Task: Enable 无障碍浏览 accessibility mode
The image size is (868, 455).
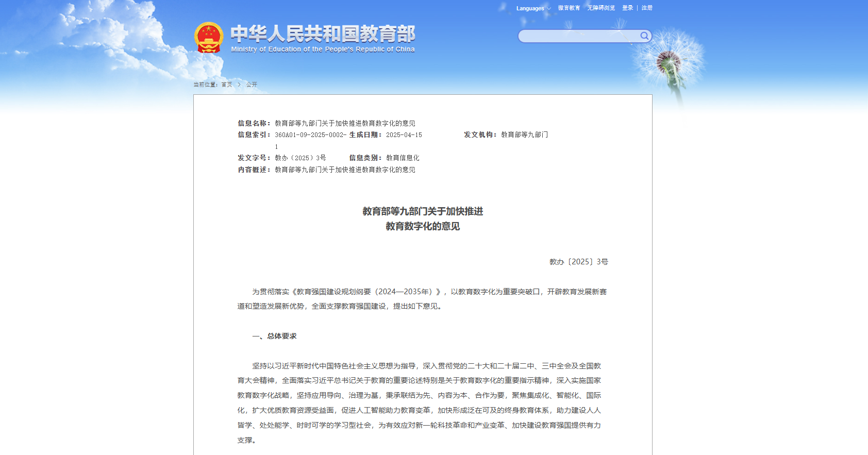Action: (601, 8)
